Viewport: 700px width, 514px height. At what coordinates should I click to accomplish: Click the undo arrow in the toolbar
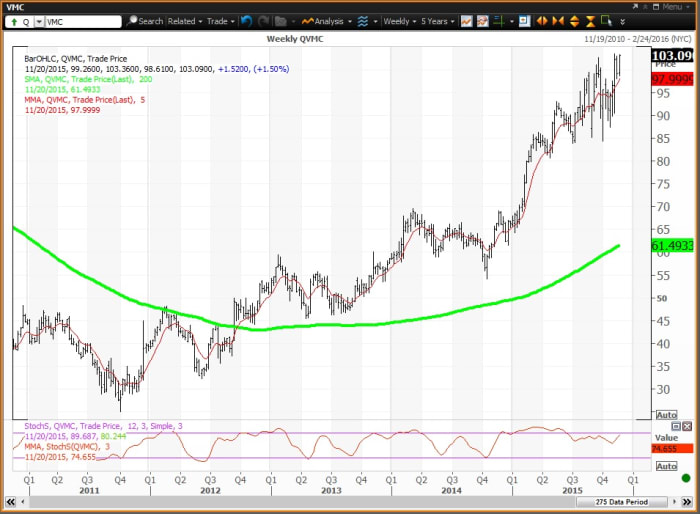tap(245, 20)
